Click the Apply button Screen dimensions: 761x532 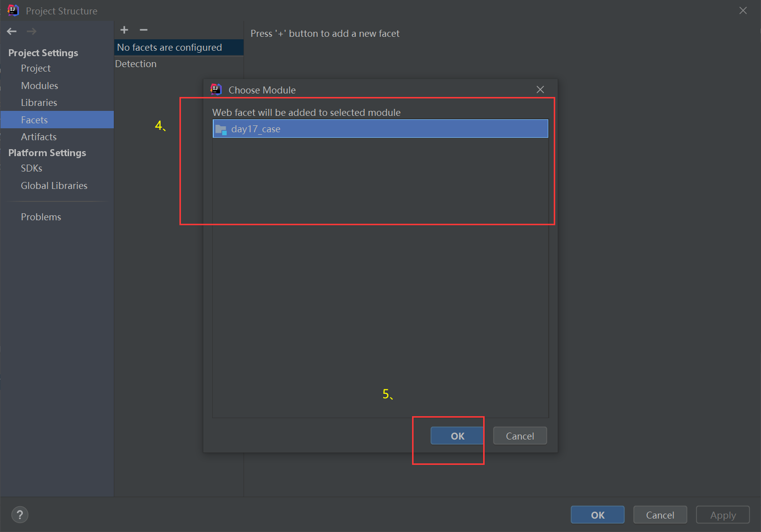pos(723,515)
